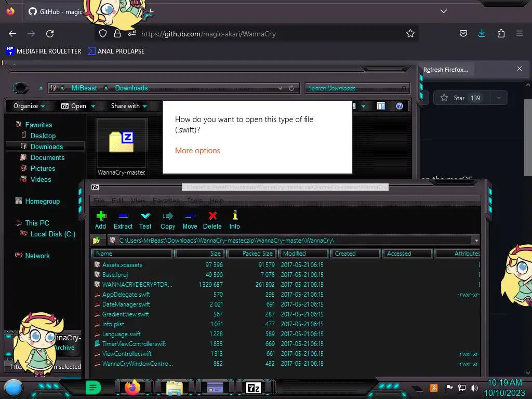Open the Edit menu in 7-Zip
The width and height of the screenshot is (532, 399).
[x=117, y=201]
